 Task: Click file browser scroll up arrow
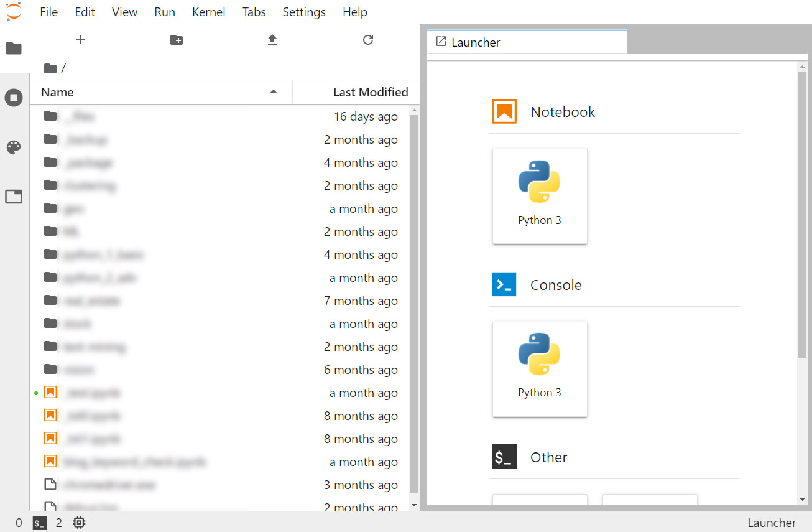[x=415, y=110]
